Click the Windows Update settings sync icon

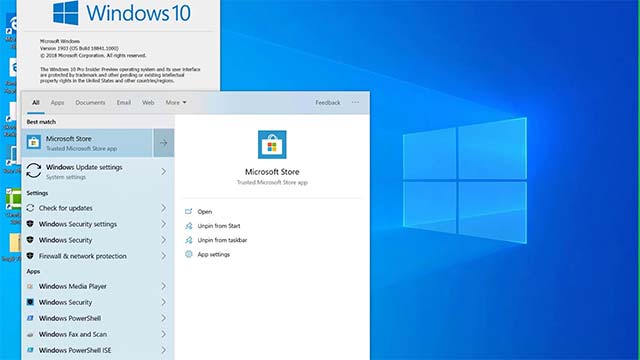click(34, 171)
